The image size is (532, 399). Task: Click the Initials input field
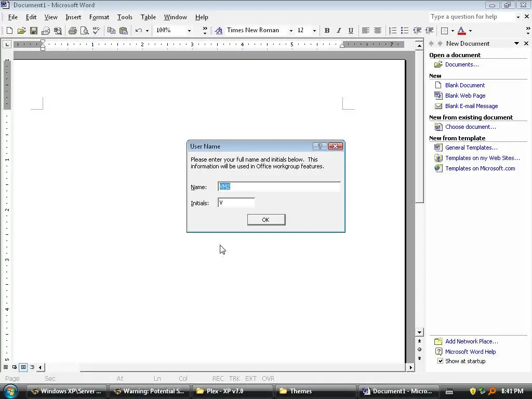pyautogui.click(x=236, y=203)
